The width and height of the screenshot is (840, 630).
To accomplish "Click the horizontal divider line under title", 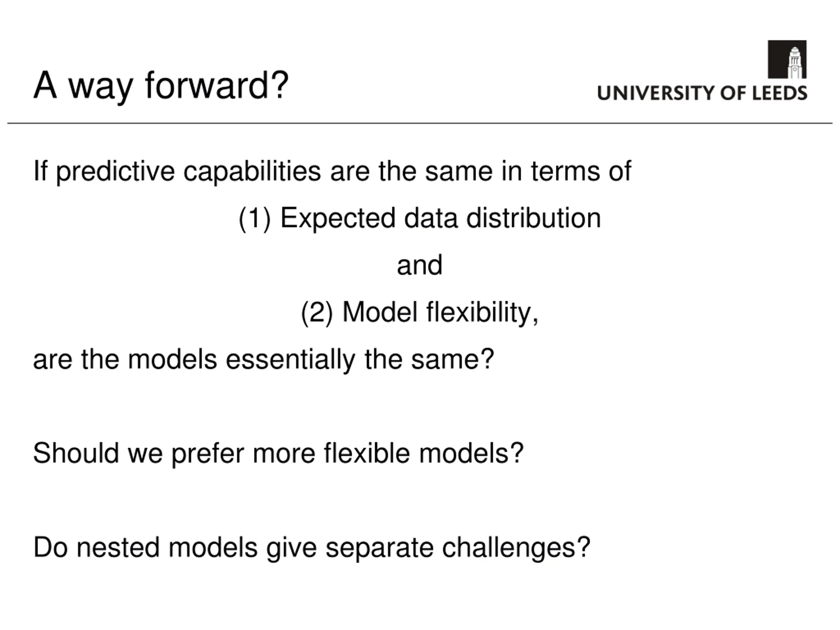I will [x=420, y=123].
